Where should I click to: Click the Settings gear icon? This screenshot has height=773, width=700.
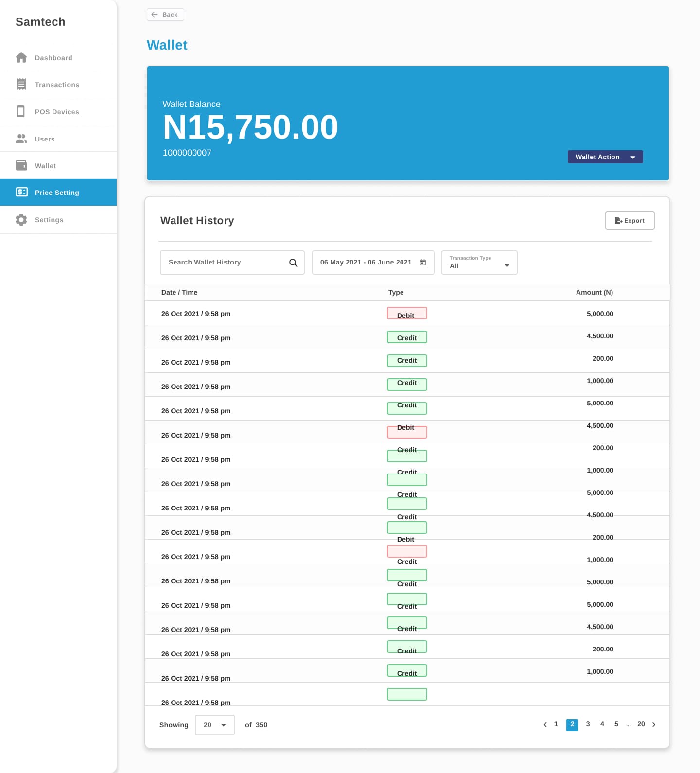[x=21, y=220]
